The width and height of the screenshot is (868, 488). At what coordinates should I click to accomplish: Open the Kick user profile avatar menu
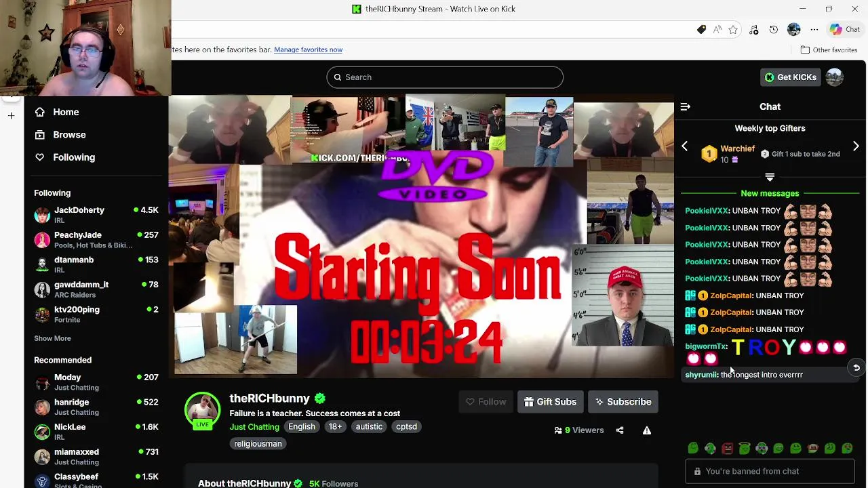click(x=835, y=77)
